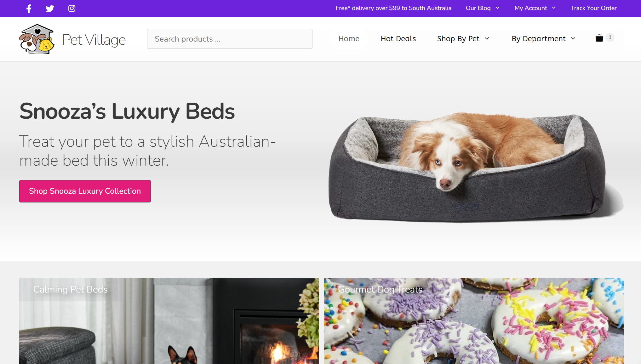Expand the My Account dropdown arrow
The height and width of the screenshot is (364, 641).
pos(554,8)
